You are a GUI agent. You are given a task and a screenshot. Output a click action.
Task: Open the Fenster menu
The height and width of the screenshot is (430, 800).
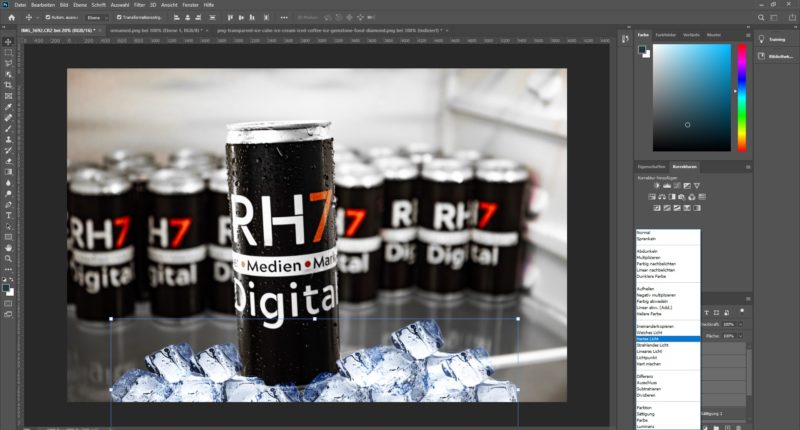tap(190, 5)
